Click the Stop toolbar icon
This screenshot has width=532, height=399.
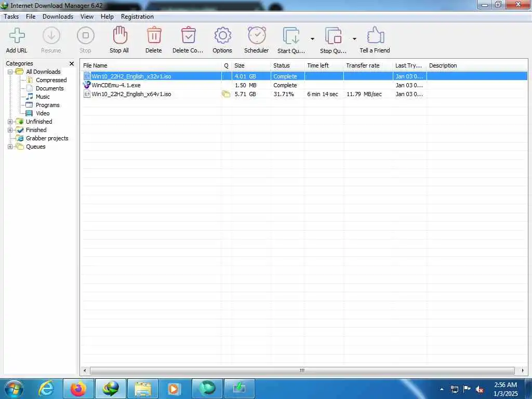[86, 36]
